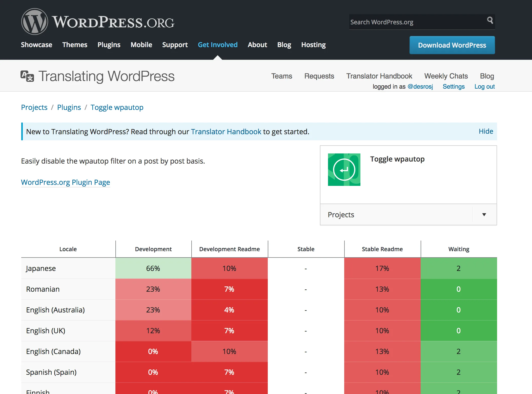Click the WordPress logo icon
This screenshot has width=532, height=394.
(x=35, y=22)
